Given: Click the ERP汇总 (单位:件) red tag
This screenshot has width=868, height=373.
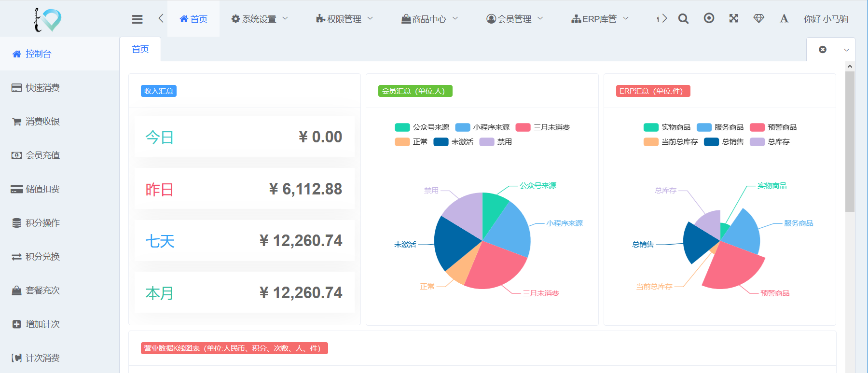Looking at the screenshot, I should 653,91.
